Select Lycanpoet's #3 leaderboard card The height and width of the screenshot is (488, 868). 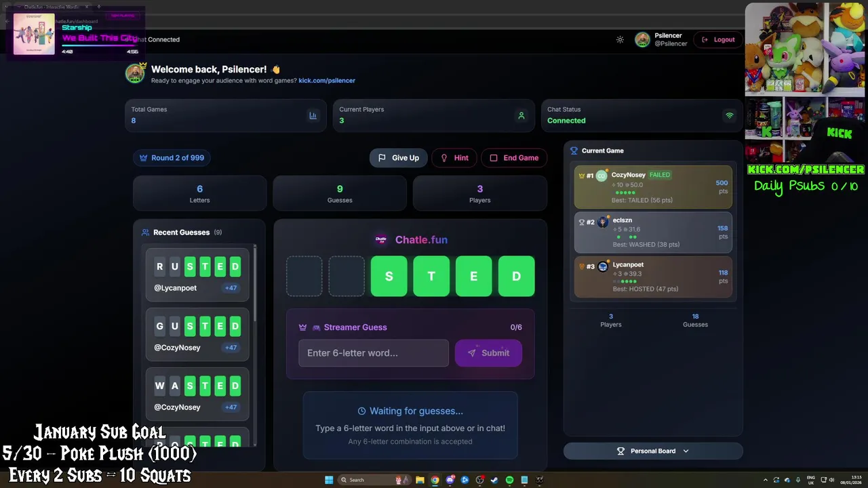653,277
